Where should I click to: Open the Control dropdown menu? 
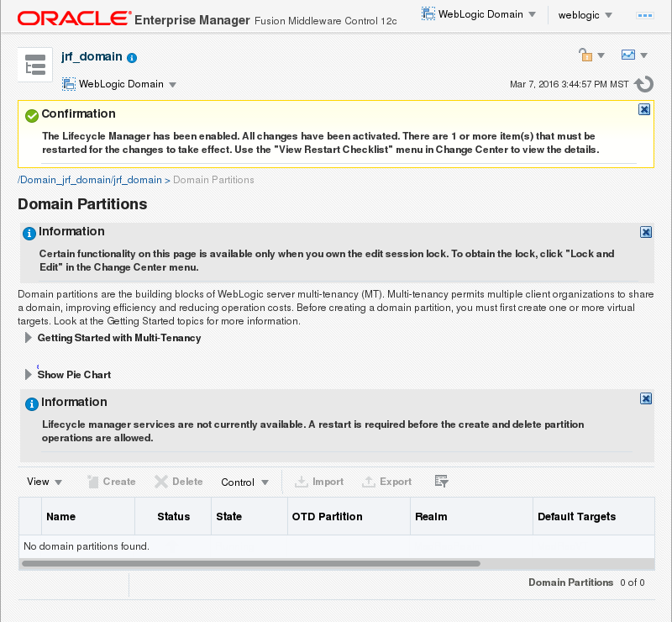click(244, 482)
